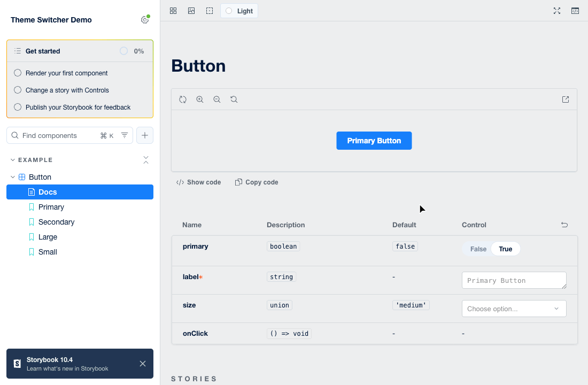This screenshot has width=588, height=385.
Task: Click the onClick property name
Action: (195, 334)
